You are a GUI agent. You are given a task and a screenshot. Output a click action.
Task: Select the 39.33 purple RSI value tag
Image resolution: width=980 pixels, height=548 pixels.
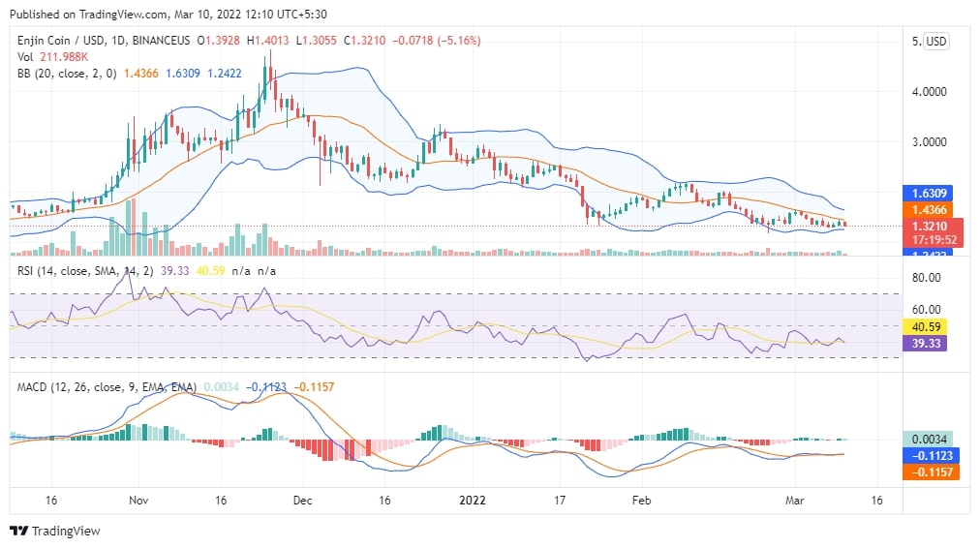coord(926,343)
